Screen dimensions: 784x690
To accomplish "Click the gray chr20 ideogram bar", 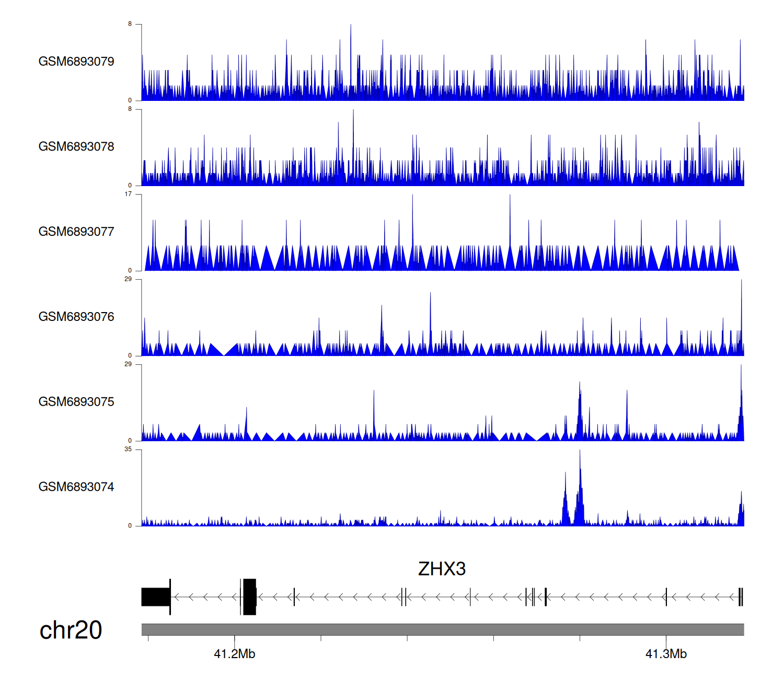I will (x=442, y=629).
